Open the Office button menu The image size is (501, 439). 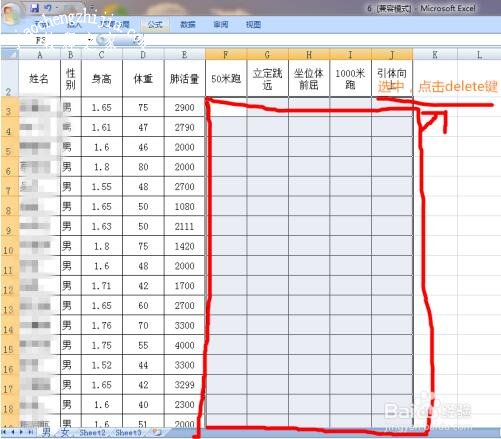point(11,13)
